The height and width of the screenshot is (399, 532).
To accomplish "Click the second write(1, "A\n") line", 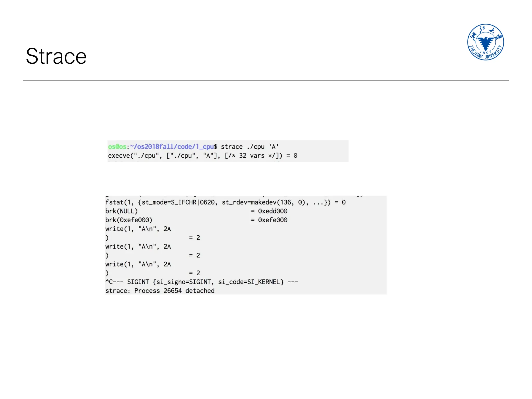I will (x=138, y=247).
